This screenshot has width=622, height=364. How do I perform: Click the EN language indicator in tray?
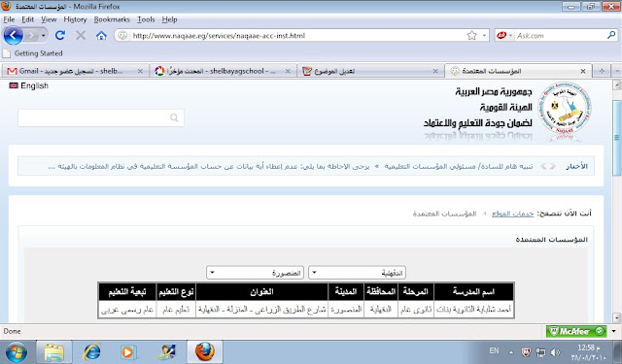(x=494, y=351)
